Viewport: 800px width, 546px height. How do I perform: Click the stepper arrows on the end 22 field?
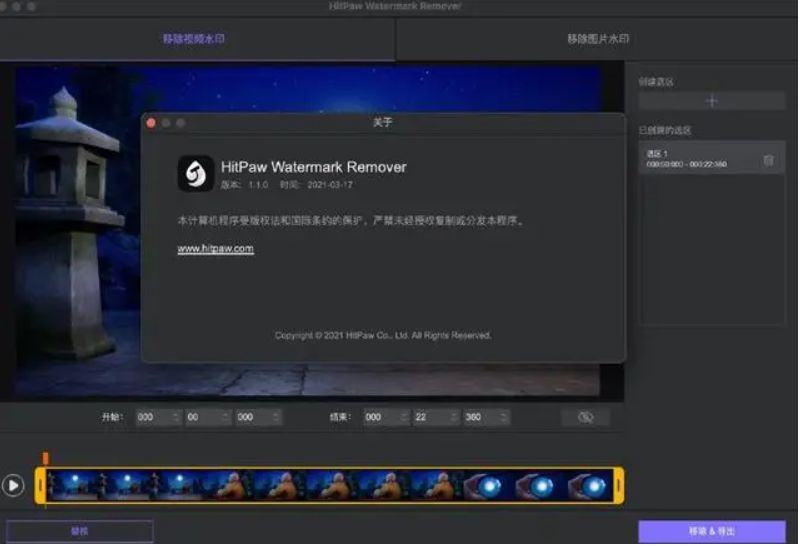click(453, 417)
